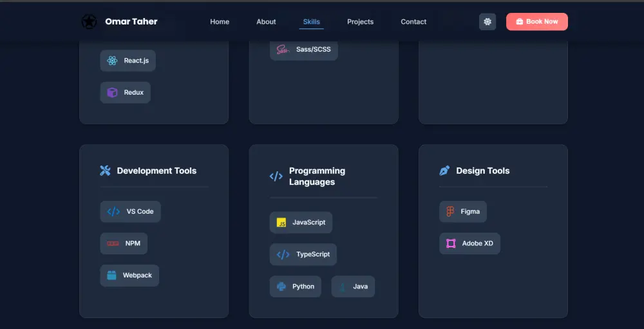644x329 pixels.
Task: Select the NPM skill label
Action: coord(133,243)
